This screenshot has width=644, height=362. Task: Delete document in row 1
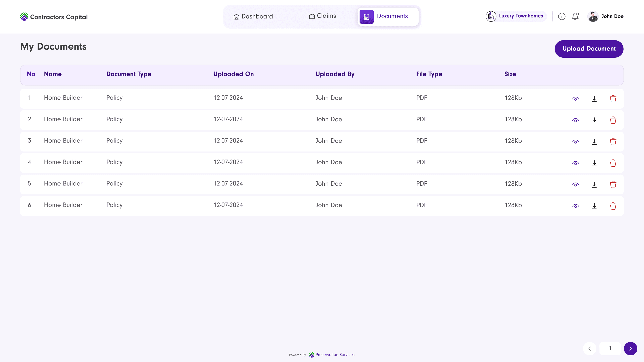613,99
